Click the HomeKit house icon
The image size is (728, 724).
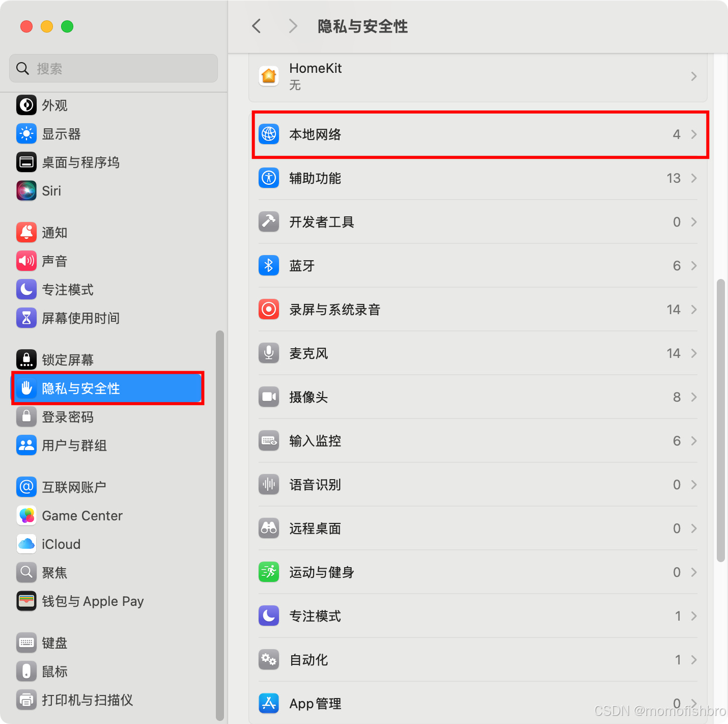[269, 76]
